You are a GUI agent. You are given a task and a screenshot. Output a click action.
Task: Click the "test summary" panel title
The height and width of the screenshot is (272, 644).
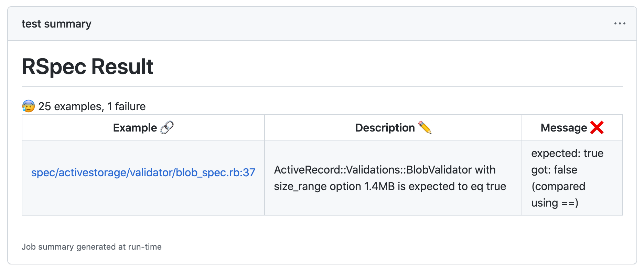56,24
